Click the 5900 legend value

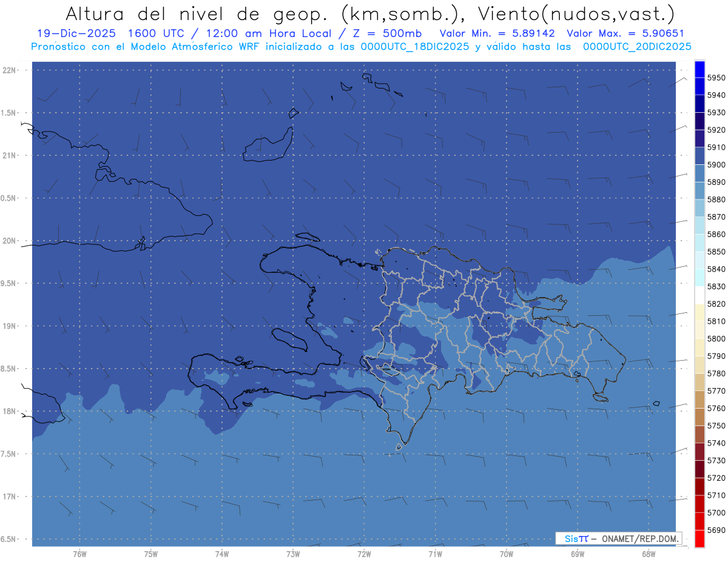pyautogui.click(x=716, y=165)
